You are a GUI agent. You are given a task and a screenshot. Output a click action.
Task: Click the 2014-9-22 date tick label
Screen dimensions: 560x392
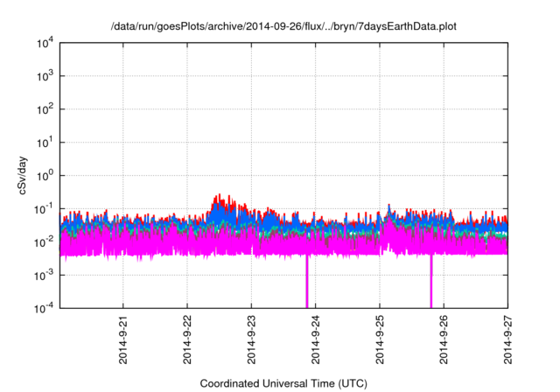187,339
